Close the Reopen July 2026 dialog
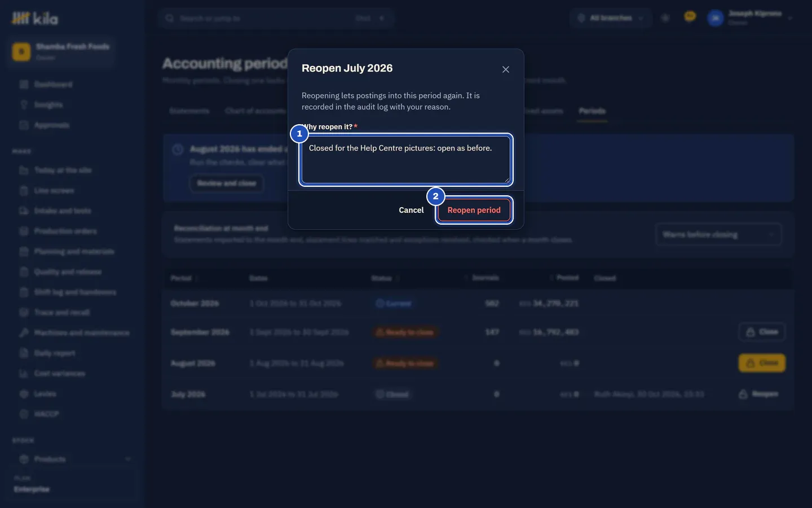This screenshot has width=812, height=508. 506,69
